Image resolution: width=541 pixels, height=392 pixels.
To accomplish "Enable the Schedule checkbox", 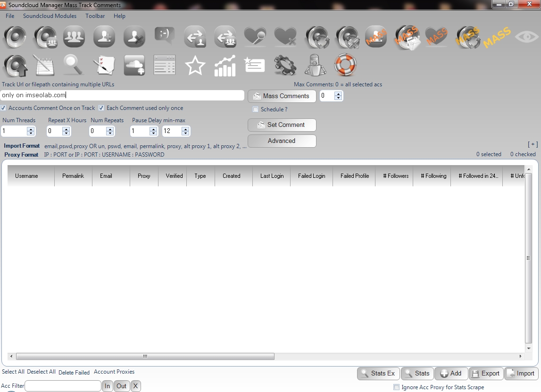I will pos(255,109).
